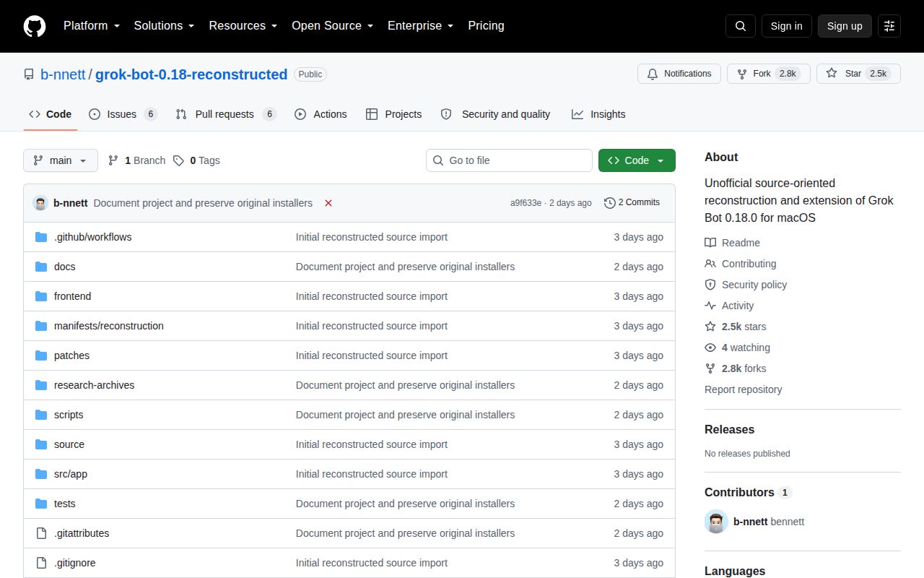Open the appearance settings icon in header
924x578 pixels.
889,26
